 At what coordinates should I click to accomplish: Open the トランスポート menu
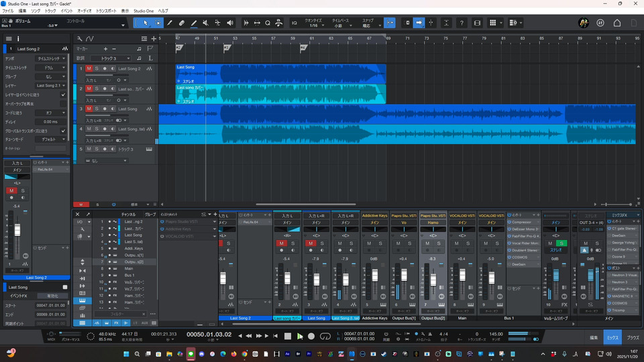(x=106, y=11)
